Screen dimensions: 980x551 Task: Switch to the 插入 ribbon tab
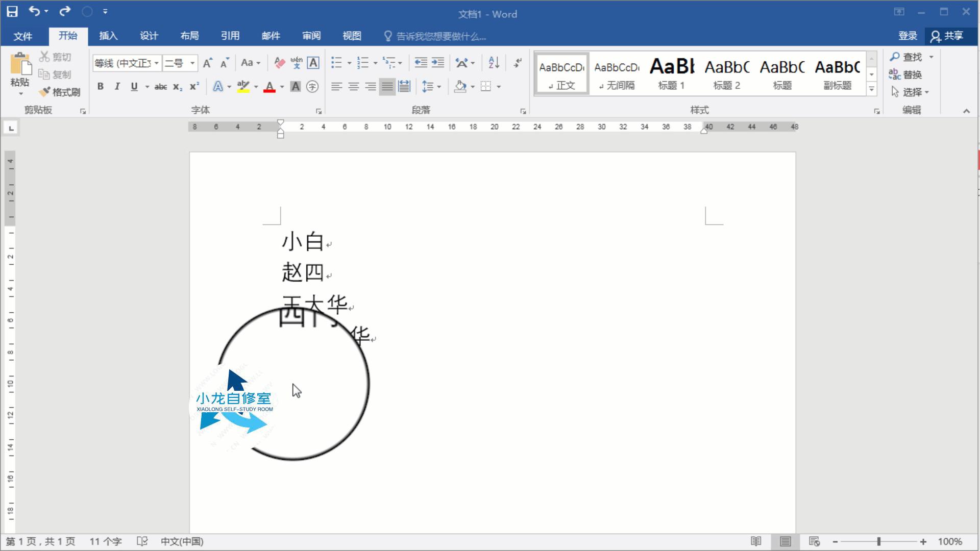point(108,36)
